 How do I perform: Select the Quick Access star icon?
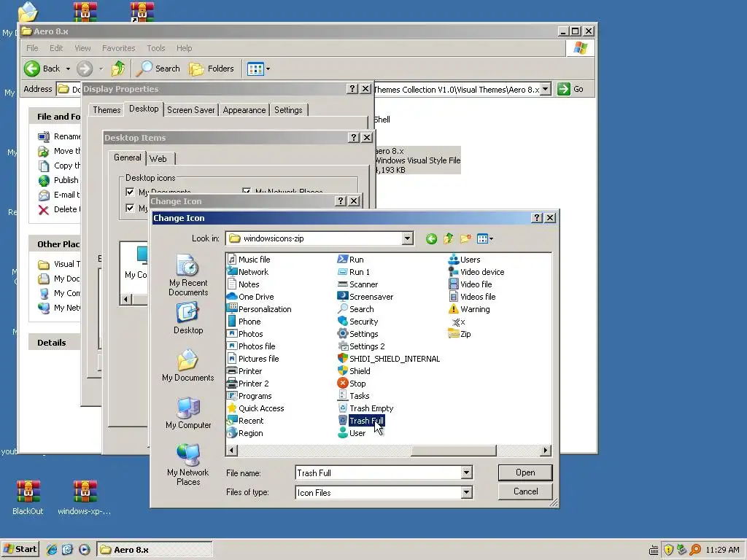[256, 408]
